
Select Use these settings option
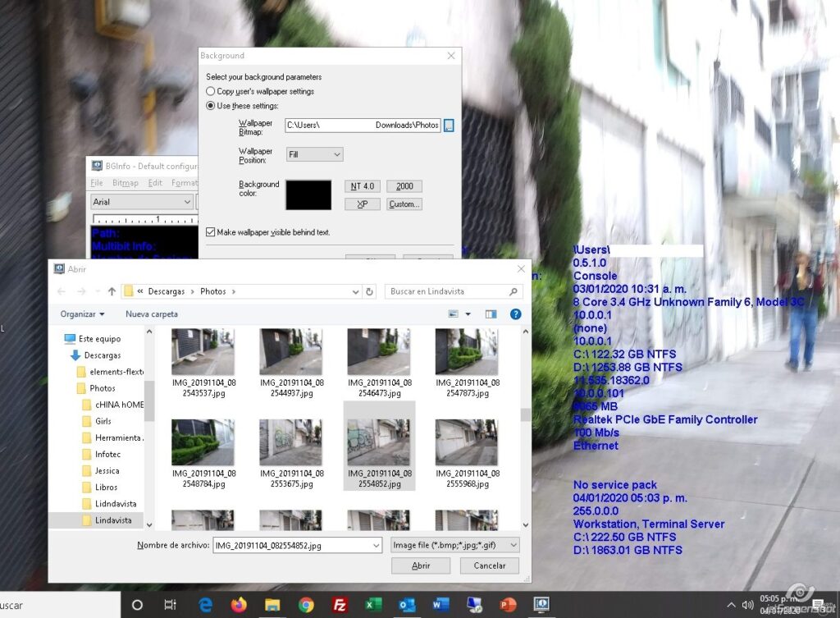211,106
